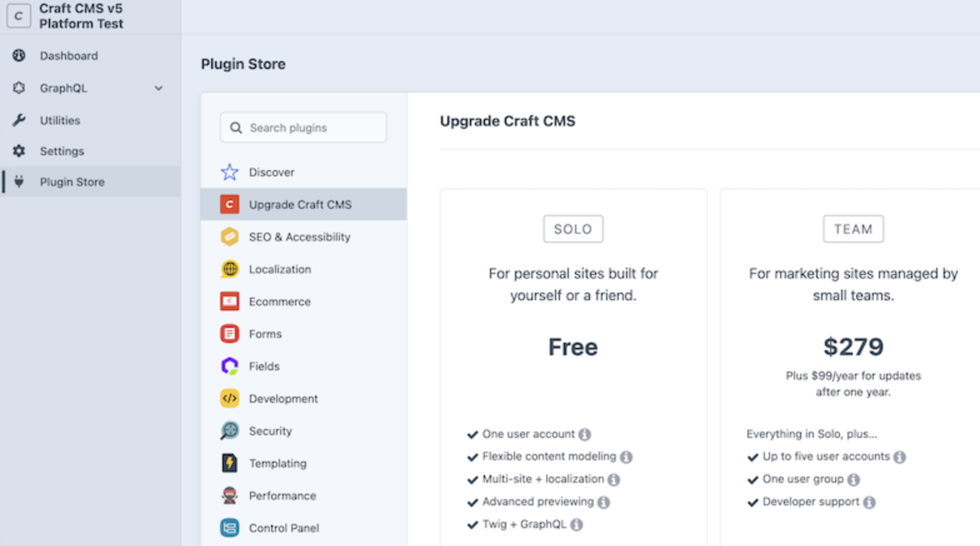Open the Forms category

click(304, 333)
